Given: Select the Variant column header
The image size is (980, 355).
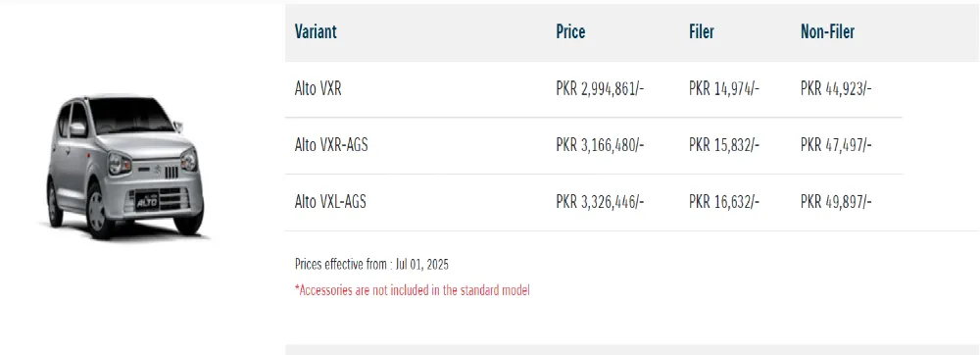Looking at the screenshot, I should [x=316, y=32].
